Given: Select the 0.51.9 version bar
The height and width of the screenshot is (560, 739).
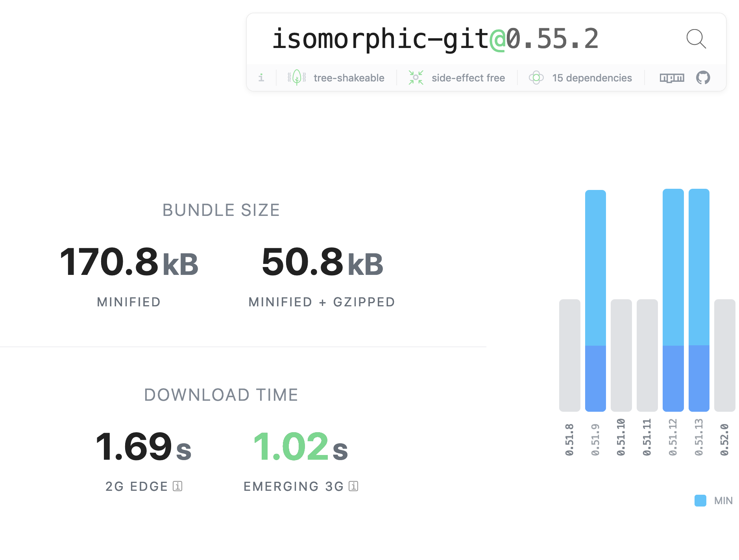Looking at the screenshot, I should click(x=595, y=301).
